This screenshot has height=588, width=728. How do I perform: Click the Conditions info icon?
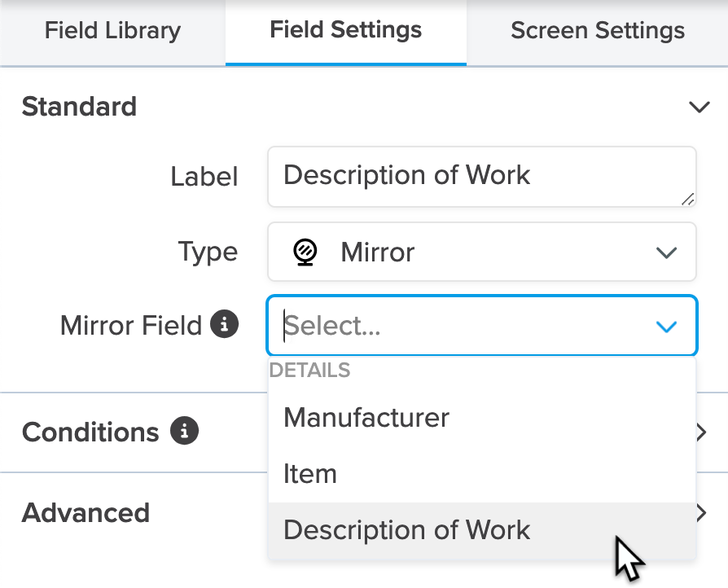[x=184, y=431]
